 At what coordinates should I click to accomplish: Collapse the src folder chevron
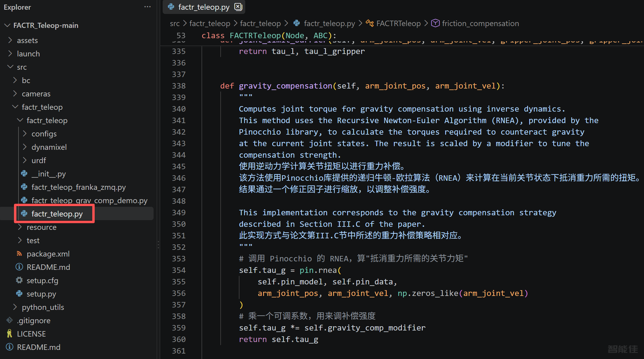[10, 67]
